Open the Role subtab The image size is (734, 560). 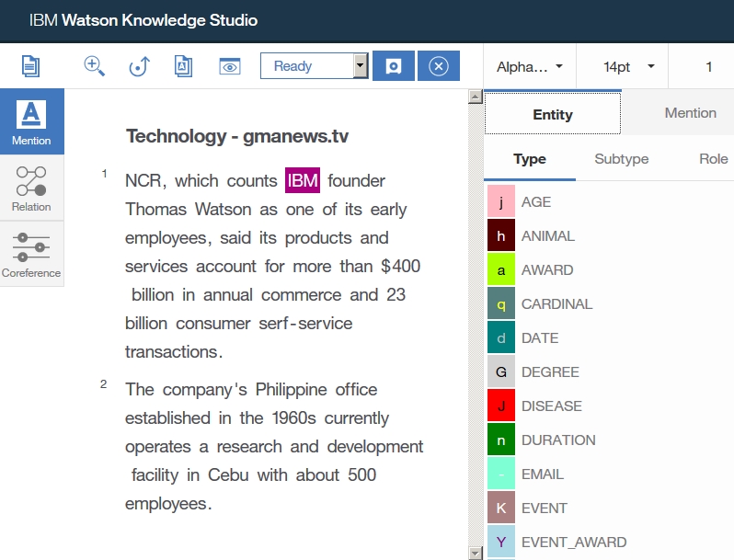[713, 159]
